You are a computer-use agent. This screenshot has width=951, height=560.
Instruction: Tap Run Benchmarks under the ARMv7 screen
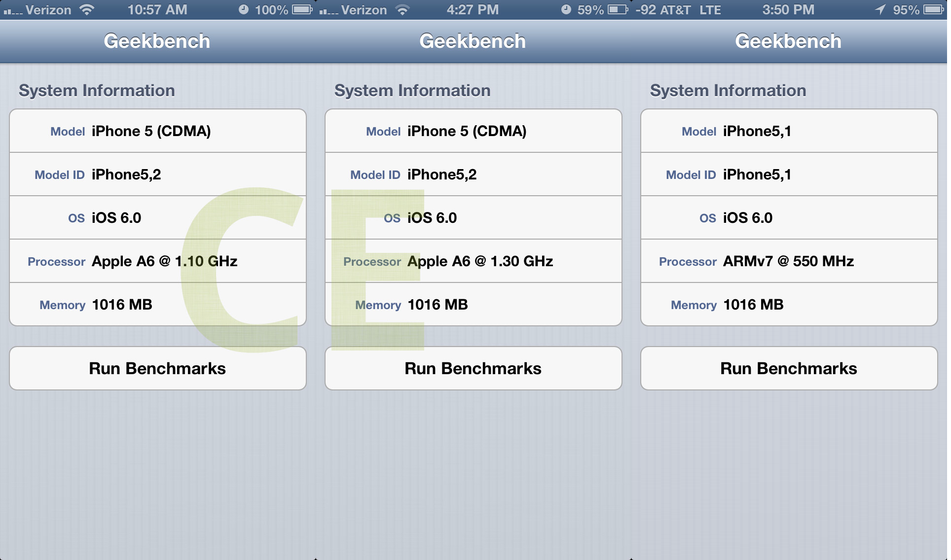pyautogui.click(x=789, y=368)
